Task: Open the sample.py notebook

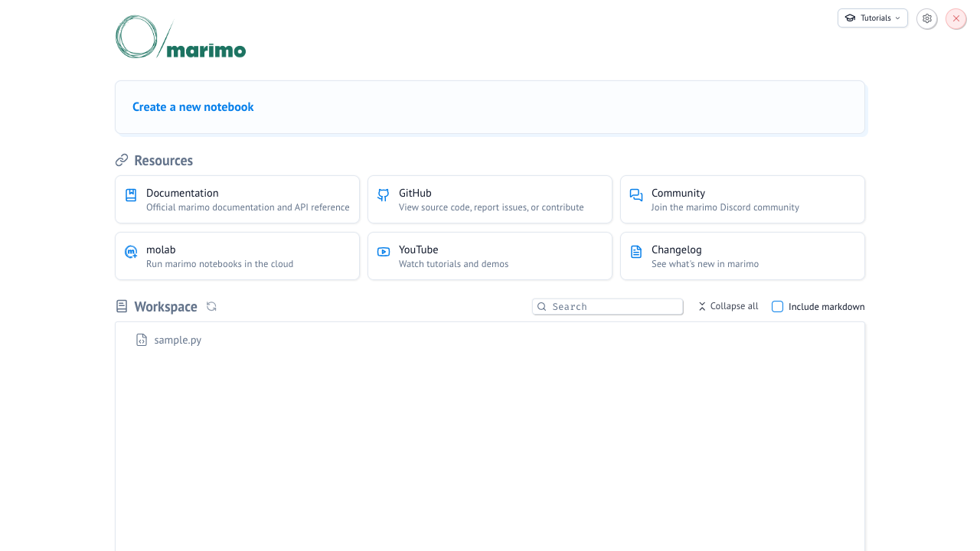Action: pos(490,340)
